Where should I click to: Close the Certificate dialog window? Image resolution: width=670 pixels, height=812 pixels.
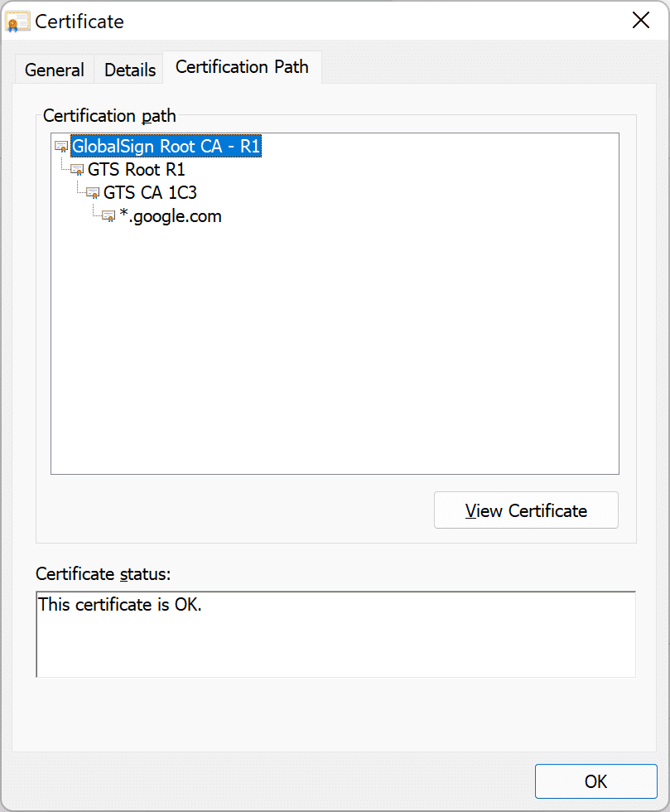click(641, 21)
